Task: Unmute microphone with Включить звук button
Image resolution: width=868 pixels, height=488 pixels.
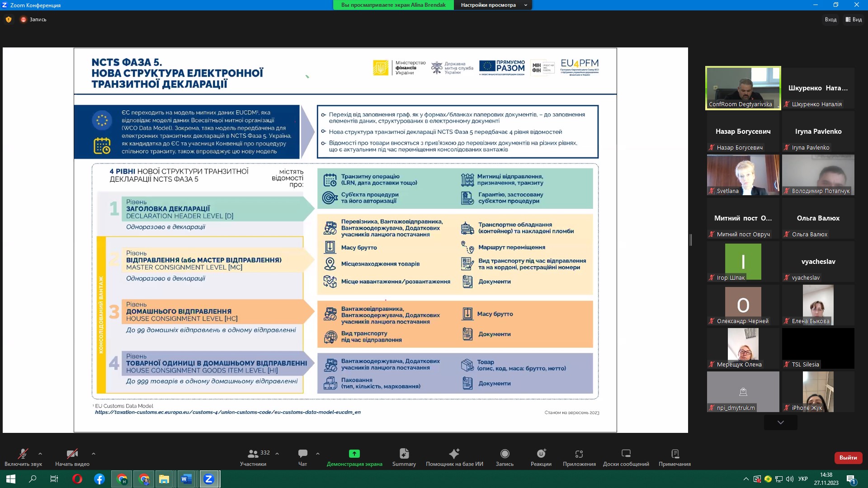Action: point(23,457)
